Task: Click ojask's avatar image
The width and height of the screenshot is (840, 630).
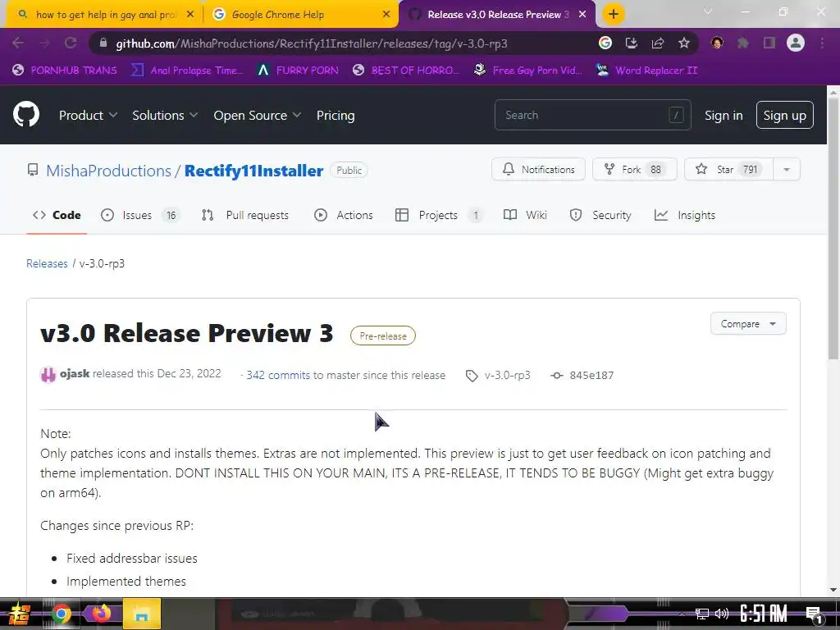Action: [48, 374]
